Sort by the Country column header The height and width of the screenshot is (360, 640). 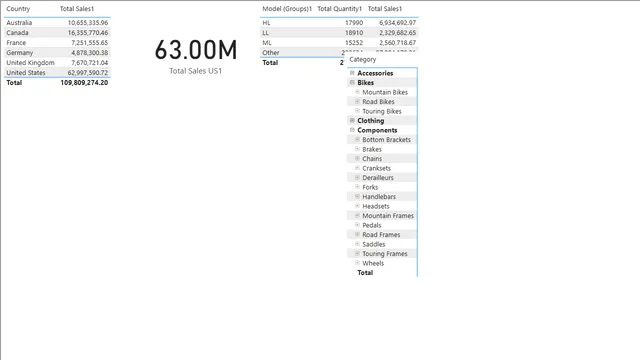coord(18,9)
